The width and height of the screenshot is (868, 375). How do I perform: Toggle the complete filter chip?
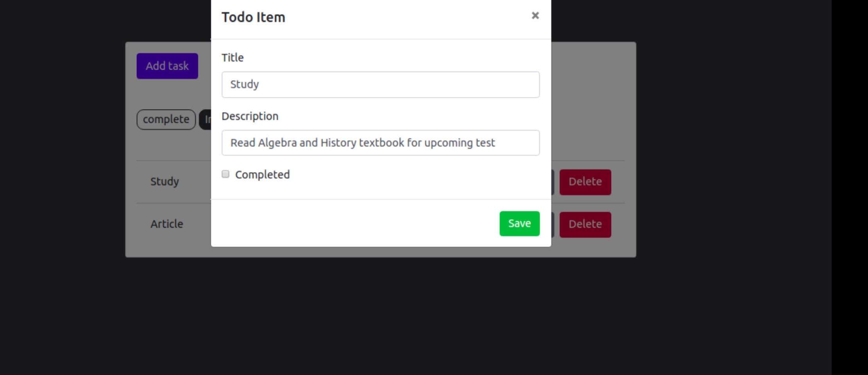(x=165, y=119)
